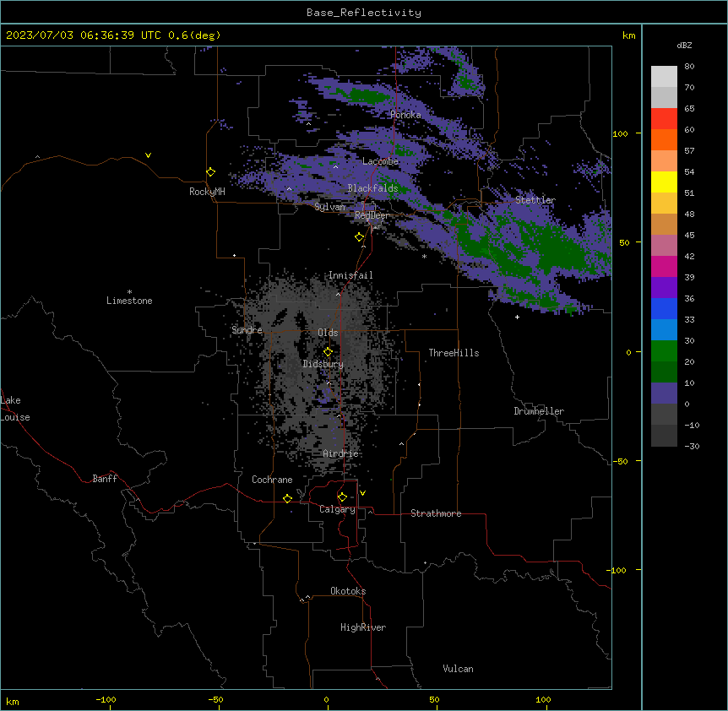Click the 0.6(deg) elevation angle text
728x711 pixels.
[194, 35]
